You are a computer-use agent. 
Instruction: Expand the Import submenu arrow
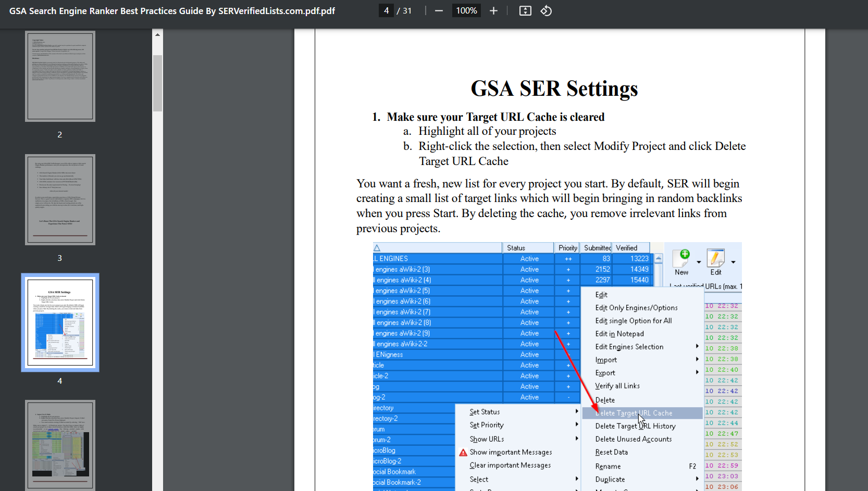(x=697, y=359)
